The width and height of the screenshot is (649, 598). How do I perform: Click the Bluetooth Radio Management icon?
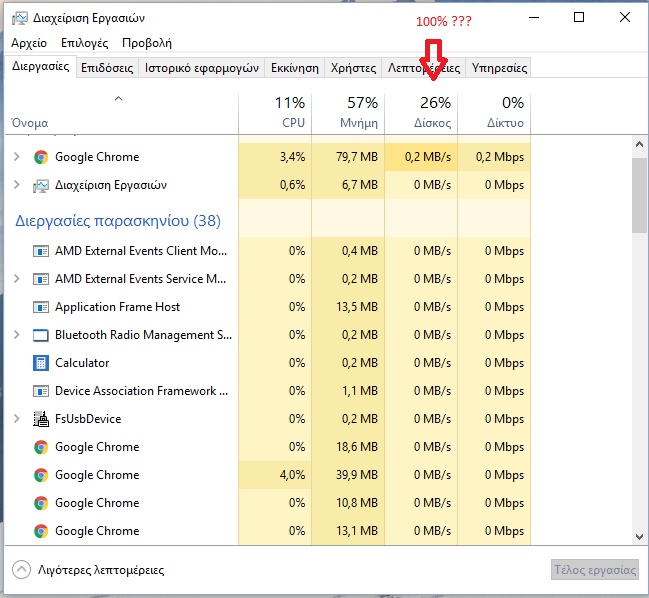coord(41,335)
